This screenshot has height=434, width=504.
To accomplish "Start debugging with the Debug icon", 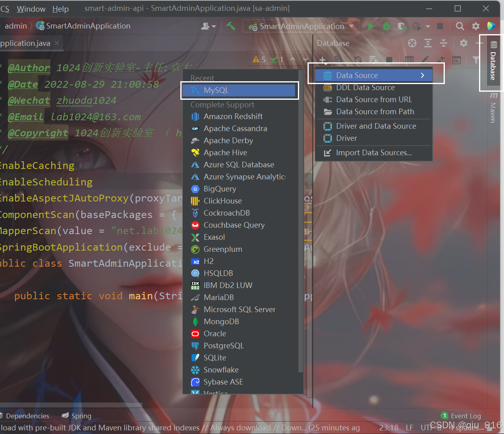I will point(386,26).
